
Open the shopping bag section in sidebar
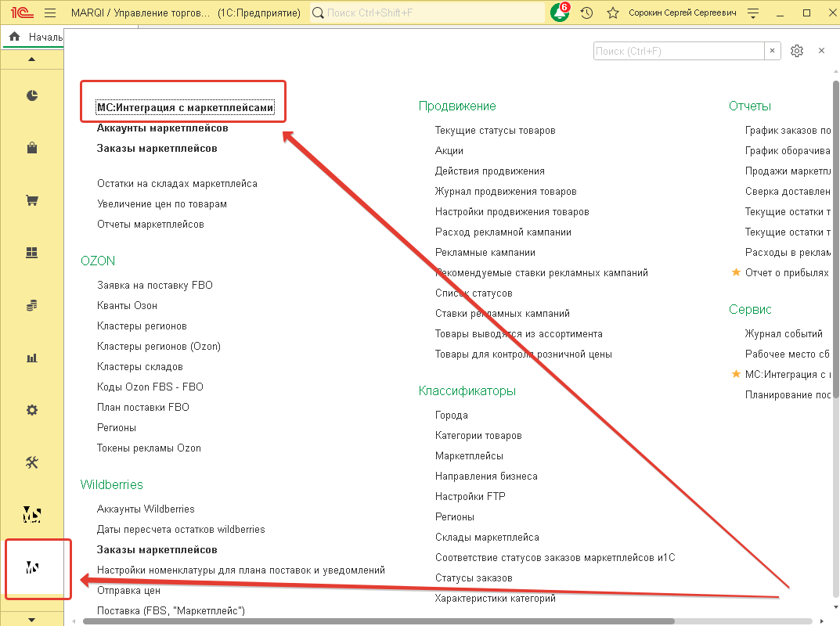click(32, 148)
